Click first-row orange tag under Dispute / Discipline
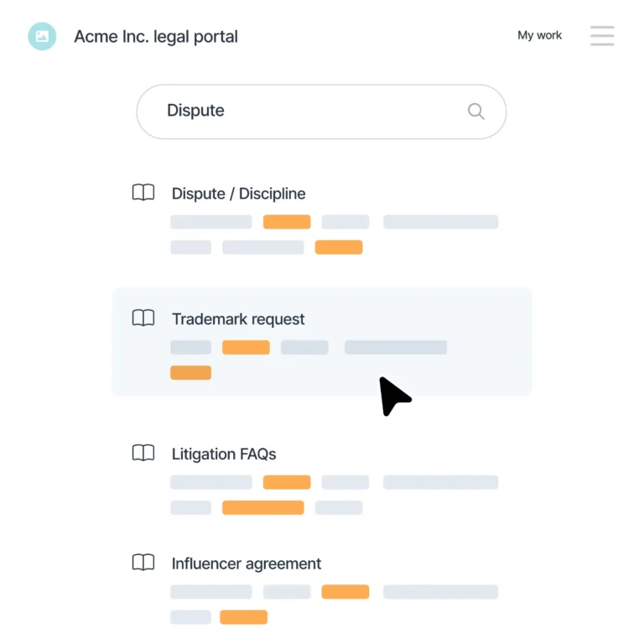Screen dimensions: 644x644 287,222
